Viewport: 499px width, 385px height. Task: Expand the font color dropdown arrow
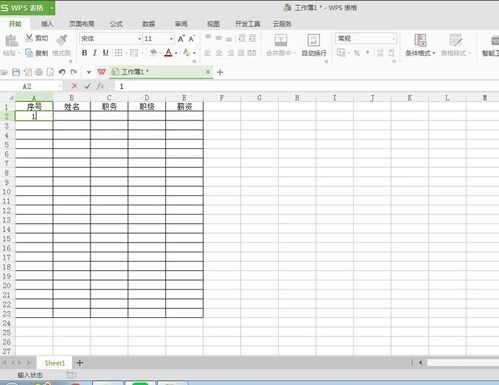point(176,53)
